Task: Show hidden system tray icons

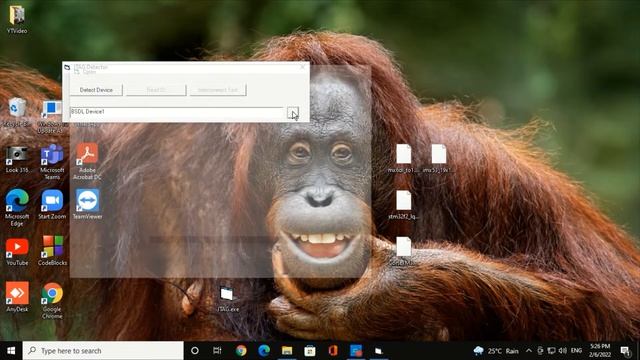Action: coord(529,351)
